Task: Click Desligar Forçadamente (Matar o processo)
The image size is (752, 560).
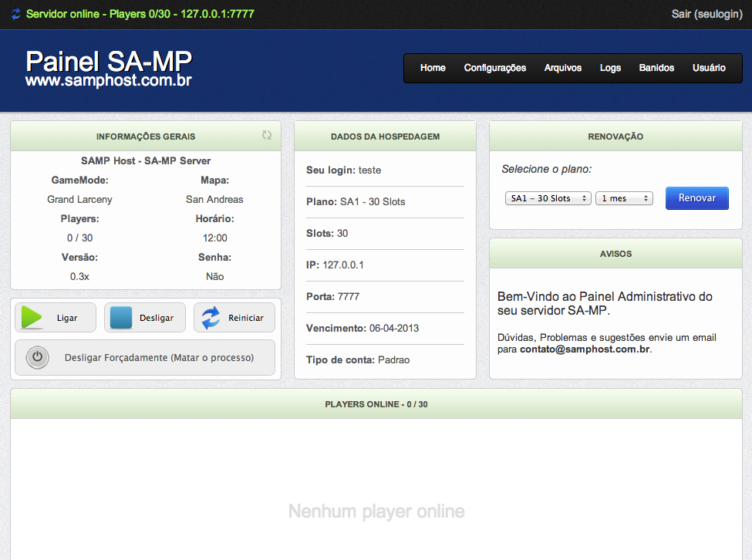Action: click(x=145, y=358)
